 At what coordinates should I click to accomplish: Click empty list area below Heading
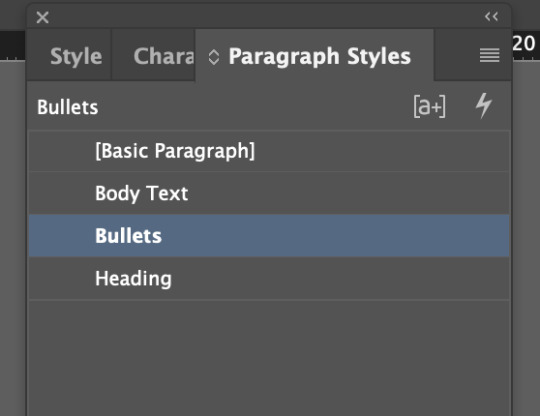click(269, 358)
